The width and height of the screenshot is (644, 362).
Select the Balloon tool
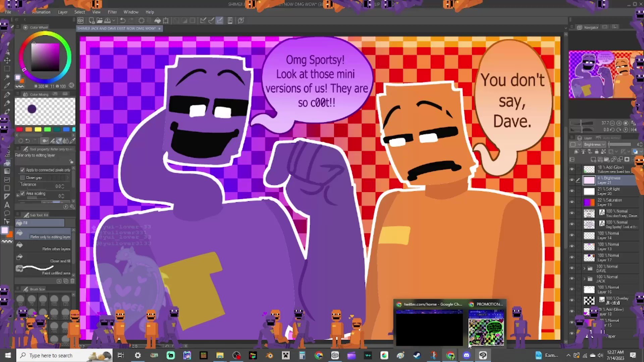click(7, 213)
